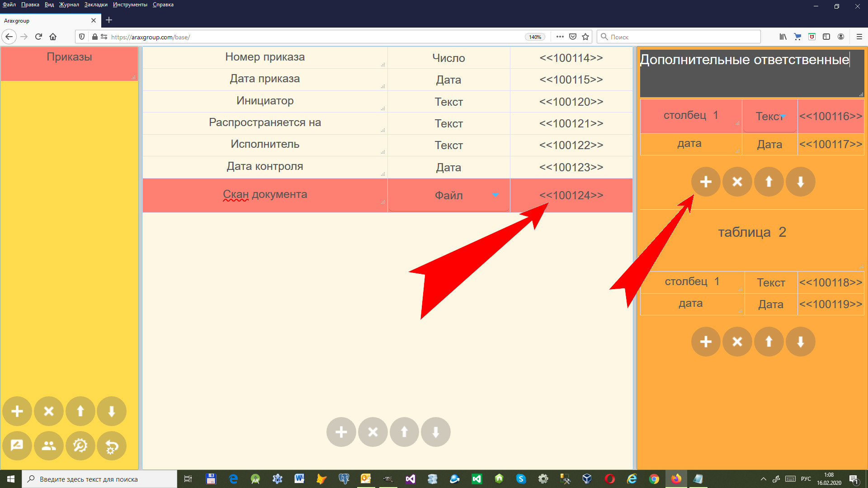Click the settings wrench icon in left panel
The image size is (868, 488).
[x=80, y=446]
